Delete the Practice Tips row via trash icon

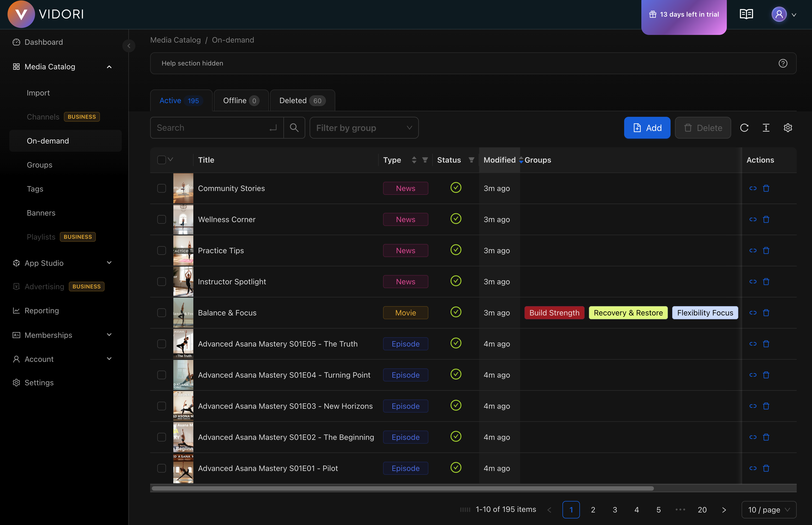766,250
